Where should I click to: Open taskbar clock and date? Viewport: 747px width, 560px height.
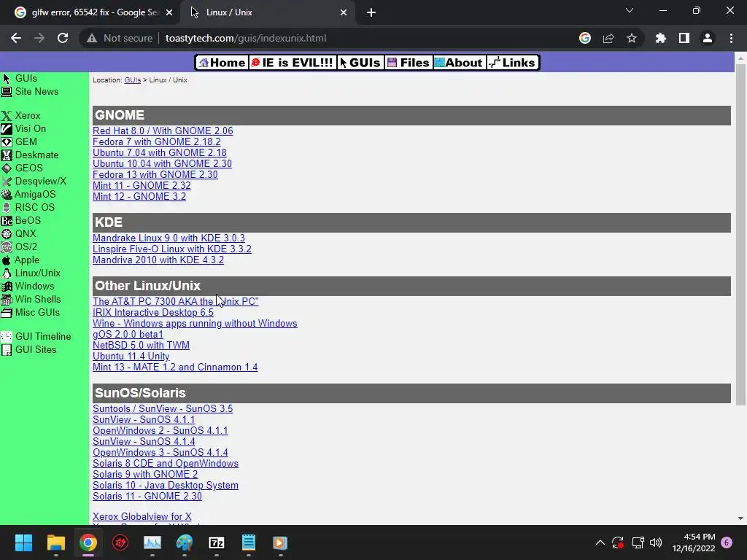[694, 542]
